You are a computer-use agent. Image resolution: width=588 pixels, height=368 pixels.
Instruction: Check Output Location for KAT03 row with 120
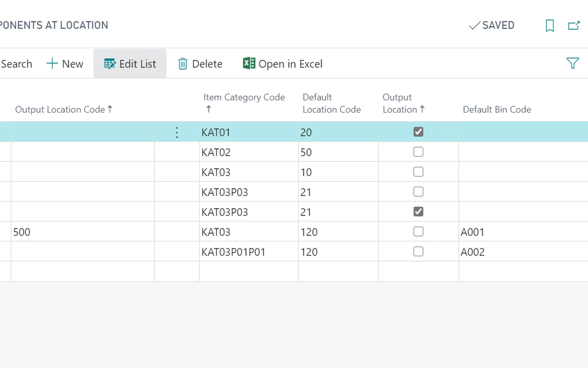coord(418,231)
